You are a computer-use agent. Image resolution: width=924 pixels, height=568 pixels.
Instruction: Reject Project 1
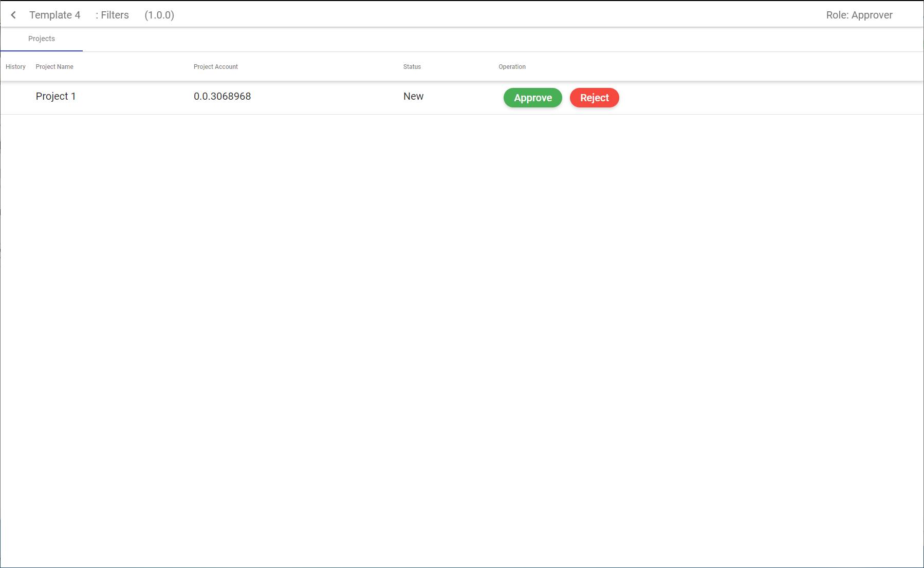click(x=594, y=98)
